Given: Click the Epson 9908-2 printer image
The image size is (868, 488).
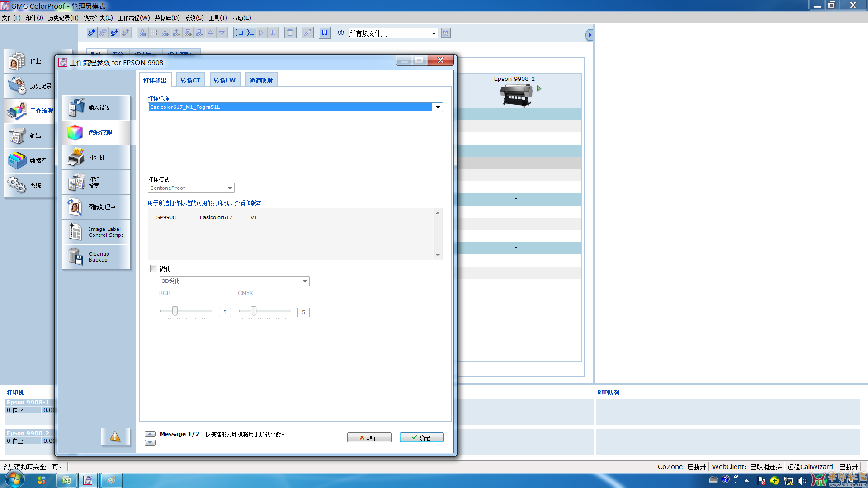Looking at the screenshot, I should pyautogui.click(x=516, y=95).
